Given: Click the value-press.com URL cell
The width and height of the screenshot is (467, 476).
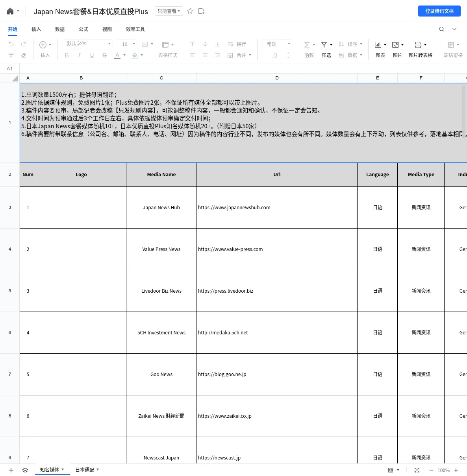Looking at the screenshot, I should click(277, 249).
